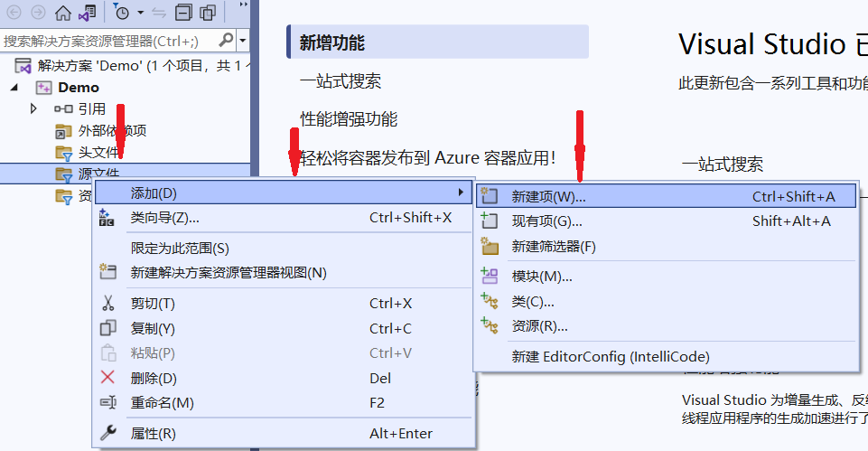
Task: Click the module icon
Action: coord(490,276)
